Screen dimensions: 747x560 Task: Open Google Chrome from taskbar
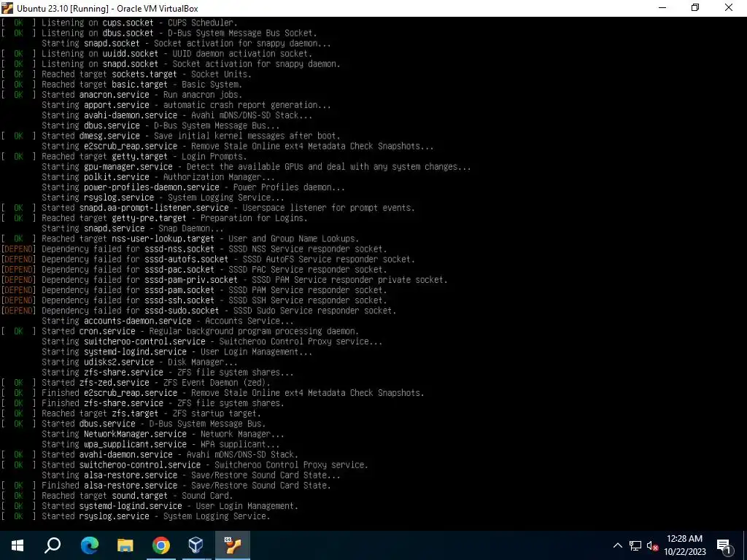click(x=161, y=545)
